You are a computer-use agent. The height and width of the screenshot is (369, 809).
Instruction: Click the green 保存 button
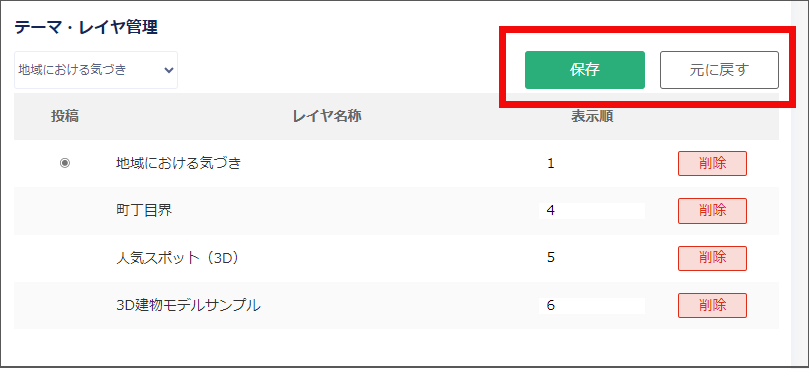(x=585, y=70)
